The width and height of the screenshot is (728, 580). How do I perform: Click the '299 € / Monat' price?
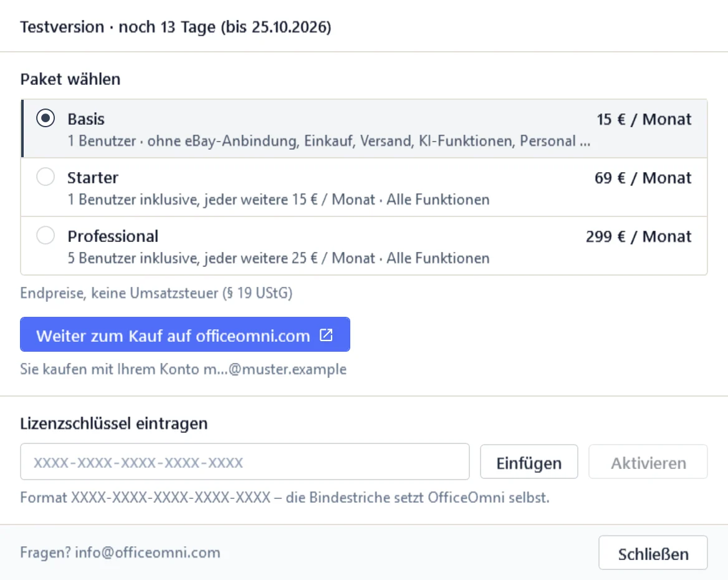pos(638,236)
